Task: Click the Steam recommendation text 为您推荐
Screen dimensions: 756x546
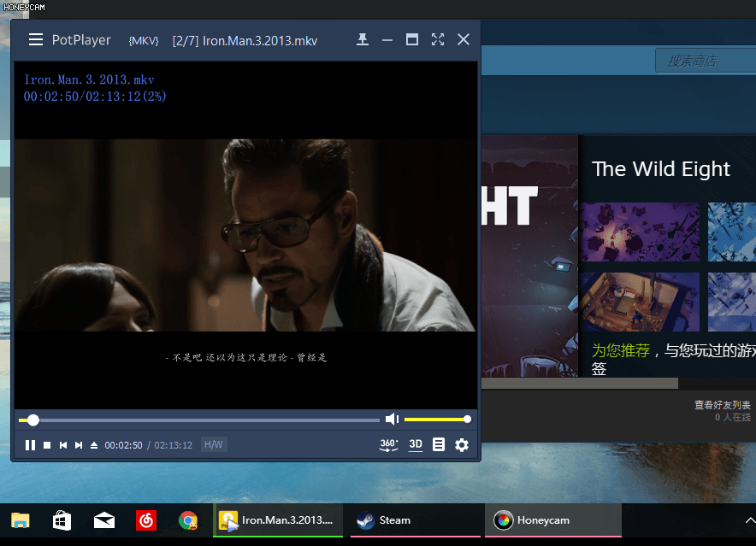Action: pyautogui.click(x=621, y=350)
